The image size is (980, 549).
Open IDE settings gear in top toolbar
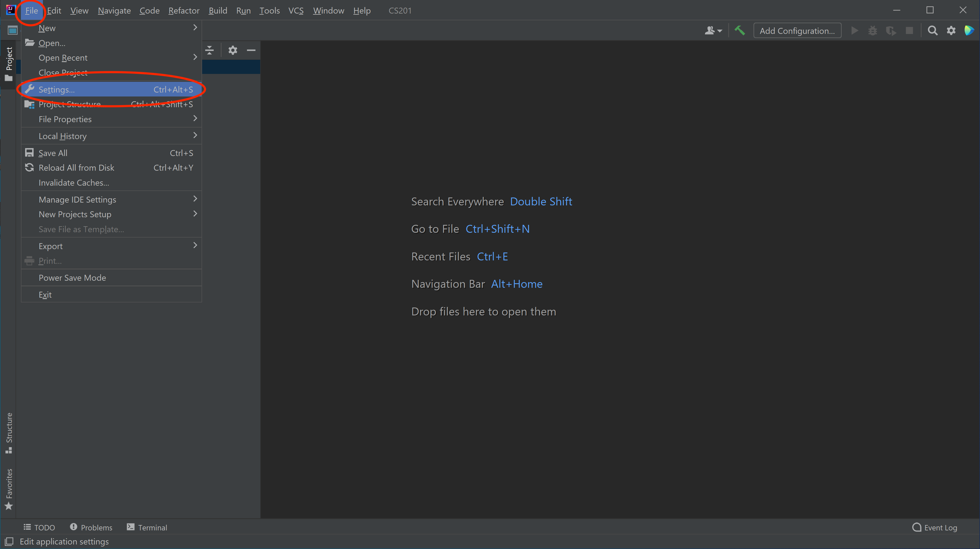coord(951,30)
